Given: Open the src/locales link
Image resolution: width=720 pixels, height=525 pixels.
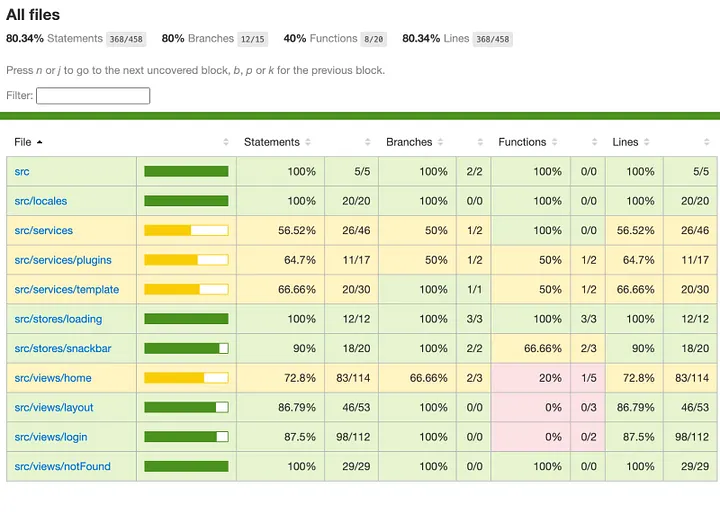Looking at the screenshot, I should (41, 201).
